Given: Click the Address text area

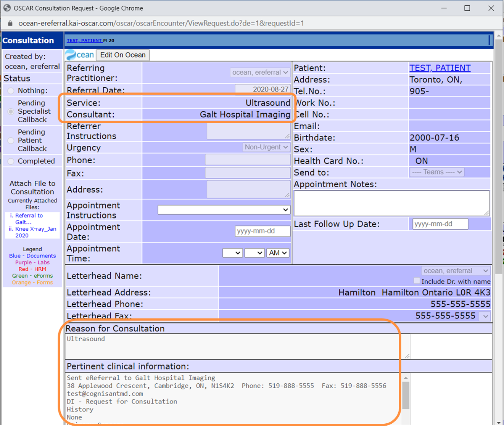Looking at the screenshot, I should pos(248,190).
